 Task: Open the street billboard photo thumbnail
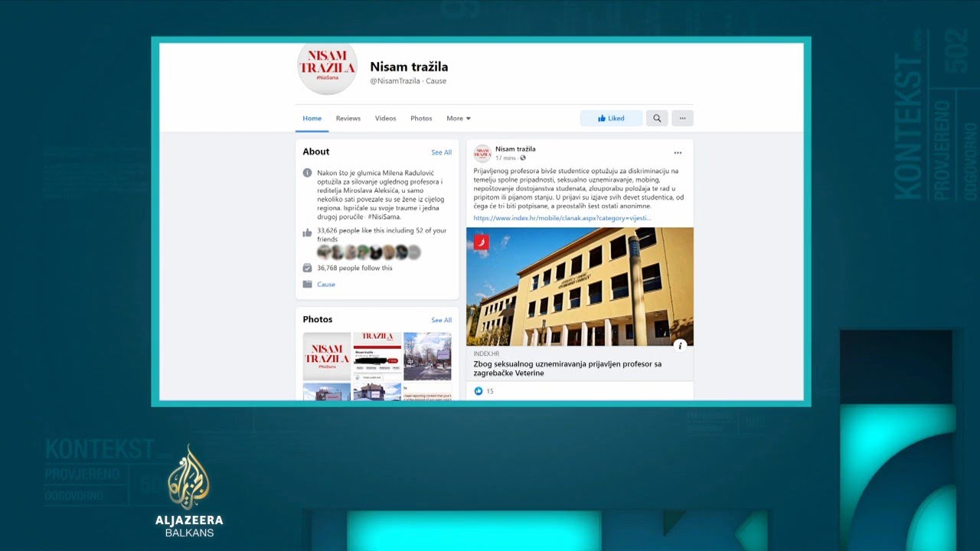tap(427, 356)
